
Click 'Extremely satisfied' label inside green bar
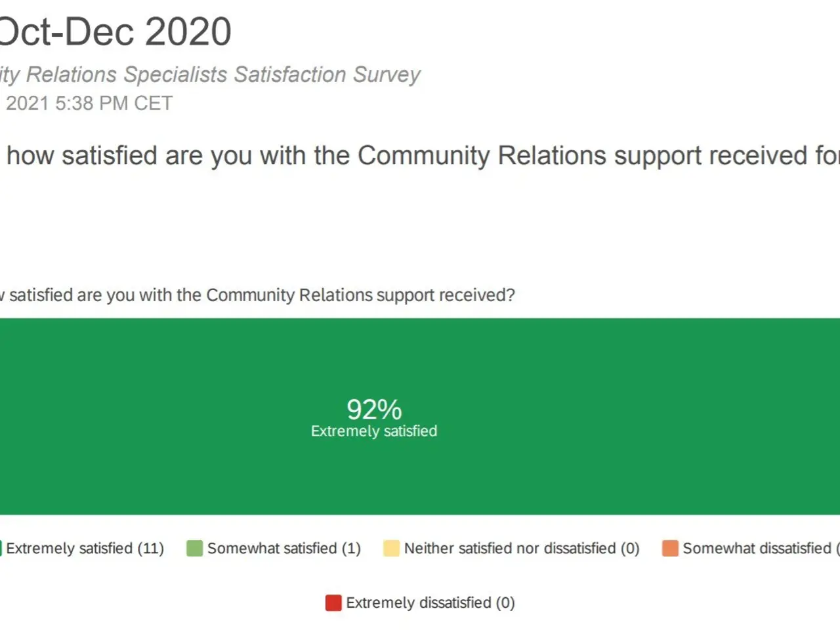pos(374,431)
